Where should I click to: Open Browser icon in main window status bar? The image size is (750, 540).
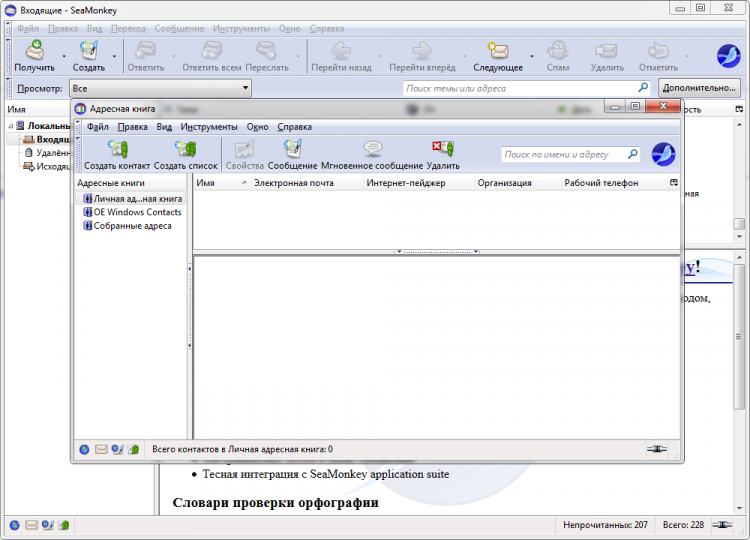(15, 525)
